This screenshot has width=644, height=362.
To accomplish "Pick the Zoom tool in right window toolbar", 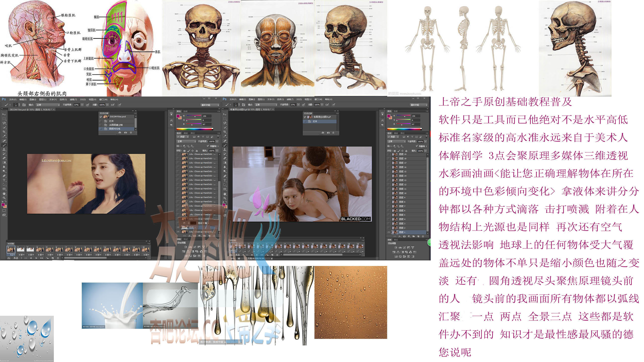I will [225, 198].
